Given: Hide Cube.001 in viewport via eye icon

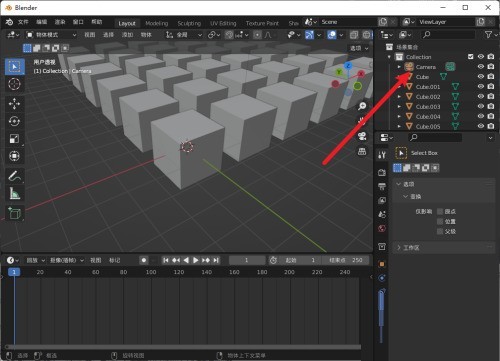Looking at the screenshot, I should tap(481, 86).
